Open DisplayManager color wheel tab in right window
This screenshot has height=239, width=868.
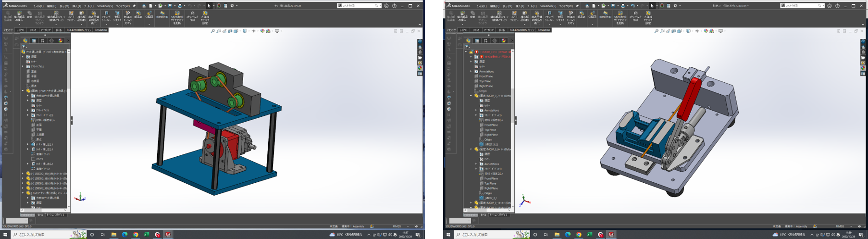tap(504, 41)
